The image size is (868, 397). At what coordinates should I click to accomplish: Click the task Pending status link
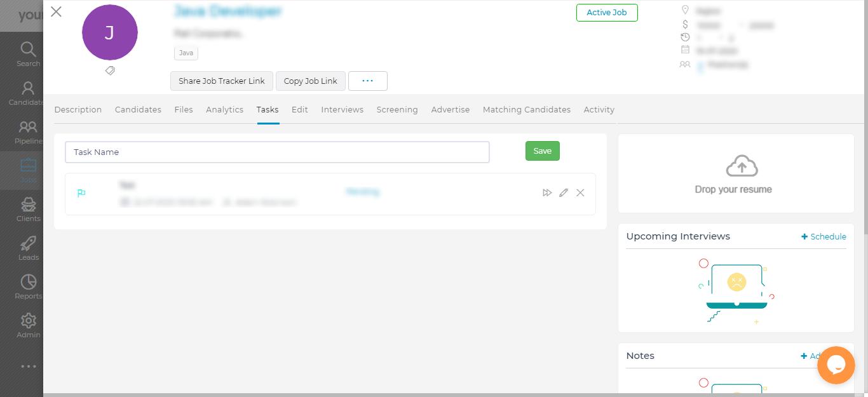362,191
